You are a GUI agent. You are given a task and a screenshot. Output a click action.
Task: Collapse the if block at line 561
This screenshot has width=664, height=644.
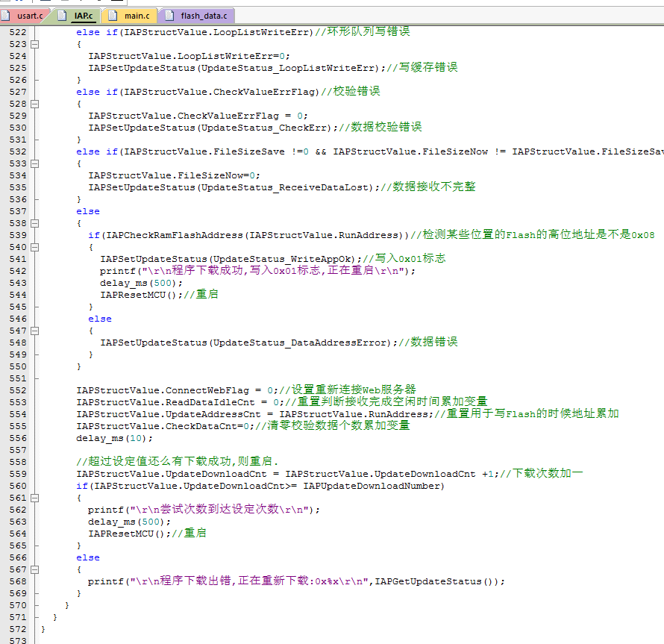coord(35,498)
